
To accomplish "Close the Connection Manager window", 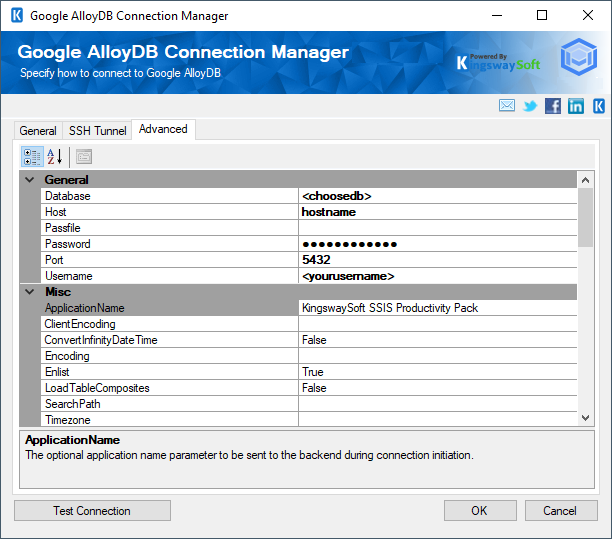I will click(588, 16).
